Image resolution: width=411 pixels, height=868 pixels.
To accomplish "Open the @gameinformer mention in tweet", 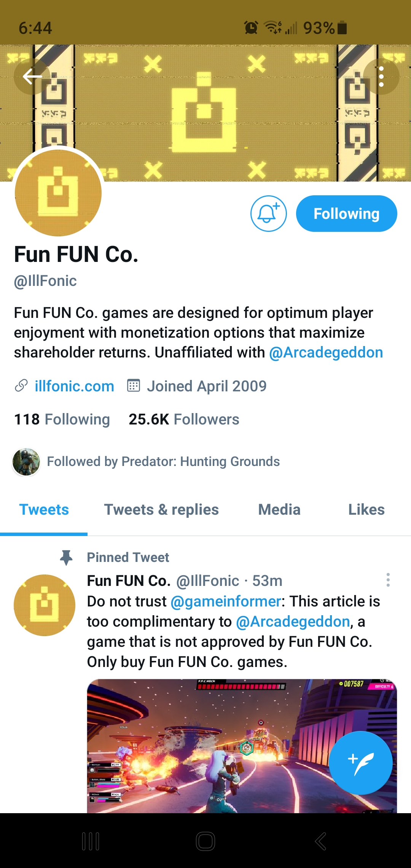I will pos(226,602).
